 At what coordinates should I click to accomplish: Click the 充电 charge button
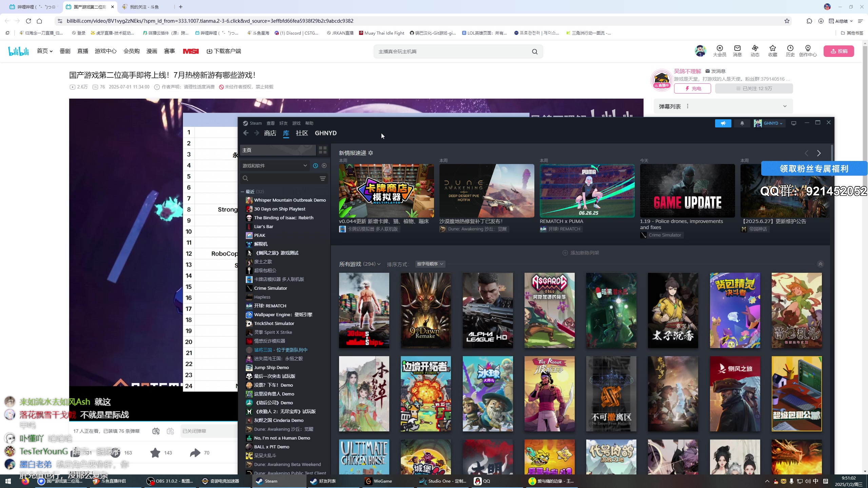tap(692, 88)
